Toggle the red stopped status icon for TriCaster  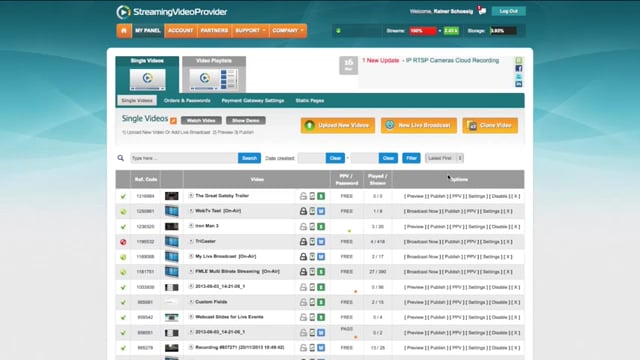pyautogui.click(x=123, y=242)
